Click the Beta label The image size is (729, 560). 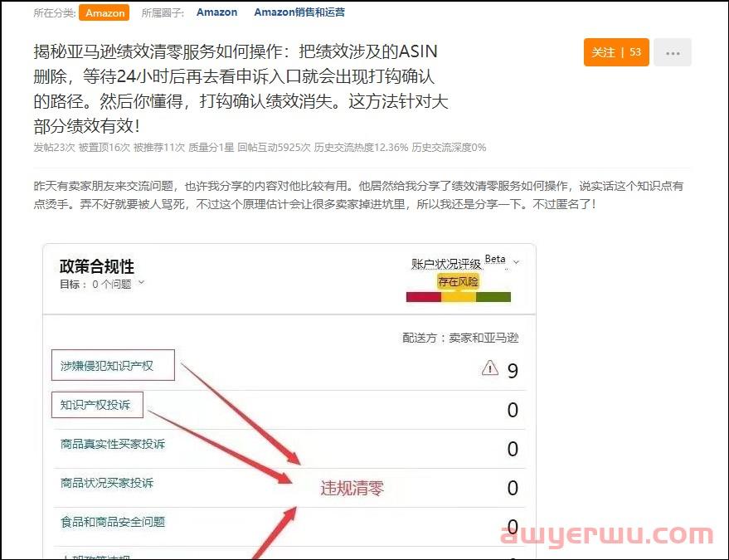point(495,259)
